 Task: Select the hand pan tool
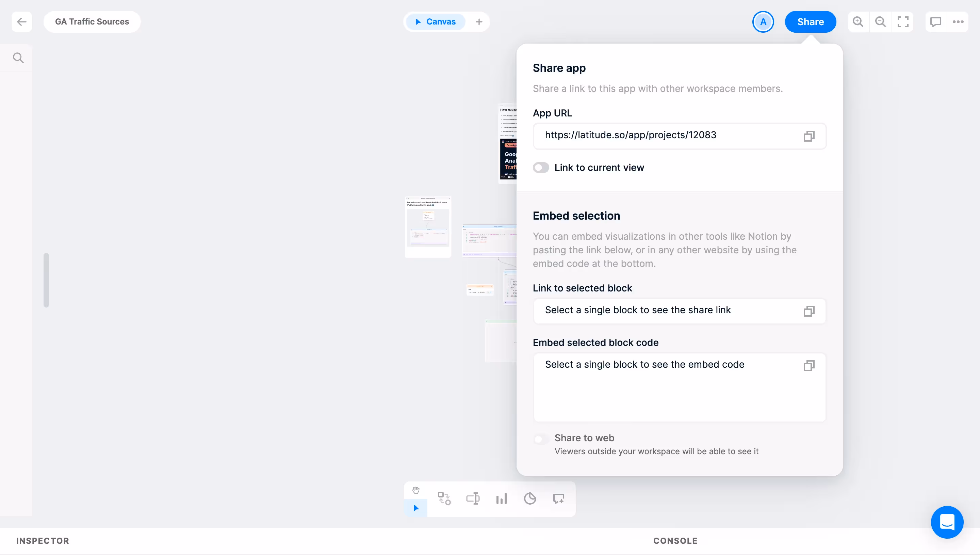pos(416,490)
